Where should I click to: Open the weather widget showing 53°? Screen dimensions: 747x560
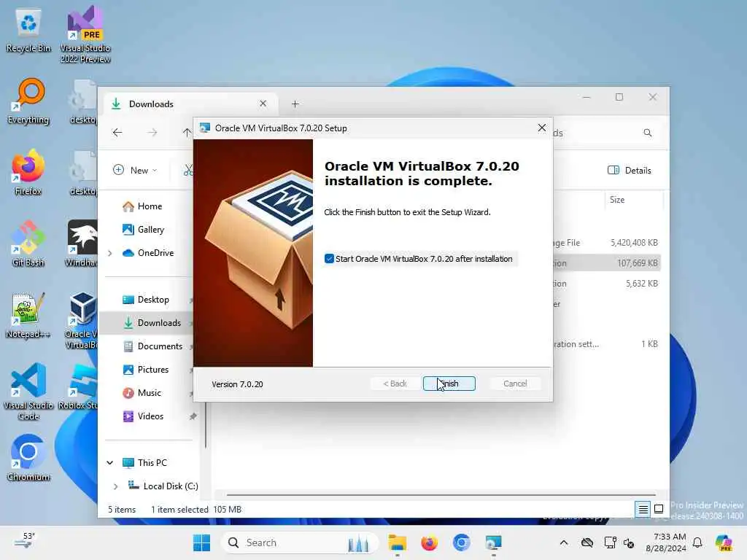[x=24, y=541]
